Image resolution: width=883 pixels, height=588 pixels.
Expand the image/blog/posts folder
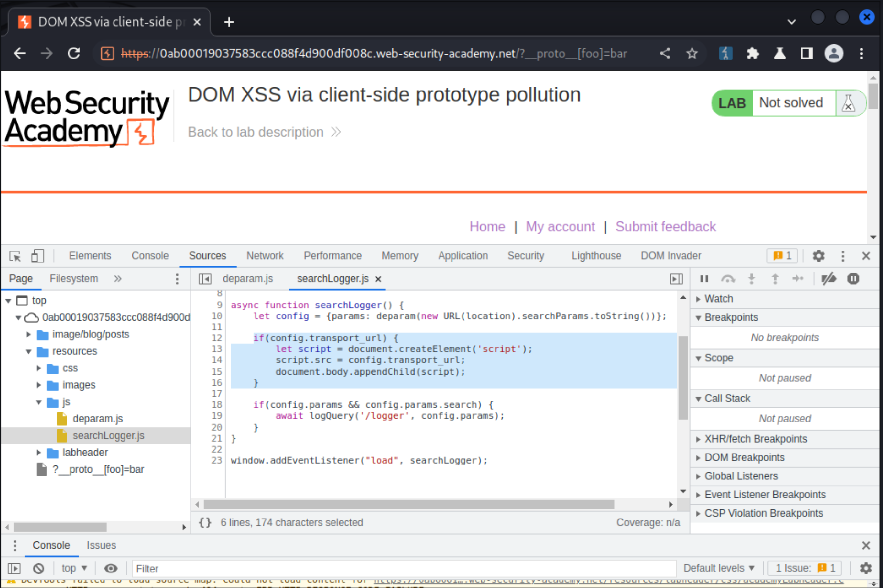point(28,335)
